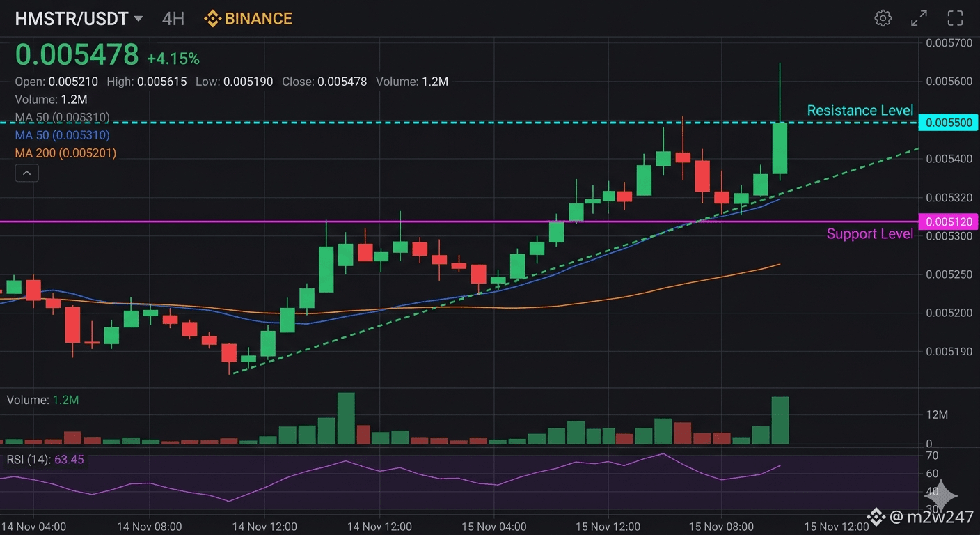Click the 60 level on RSI axis
The height and width of the screenshot is (535, 980).
pos(932,474)
